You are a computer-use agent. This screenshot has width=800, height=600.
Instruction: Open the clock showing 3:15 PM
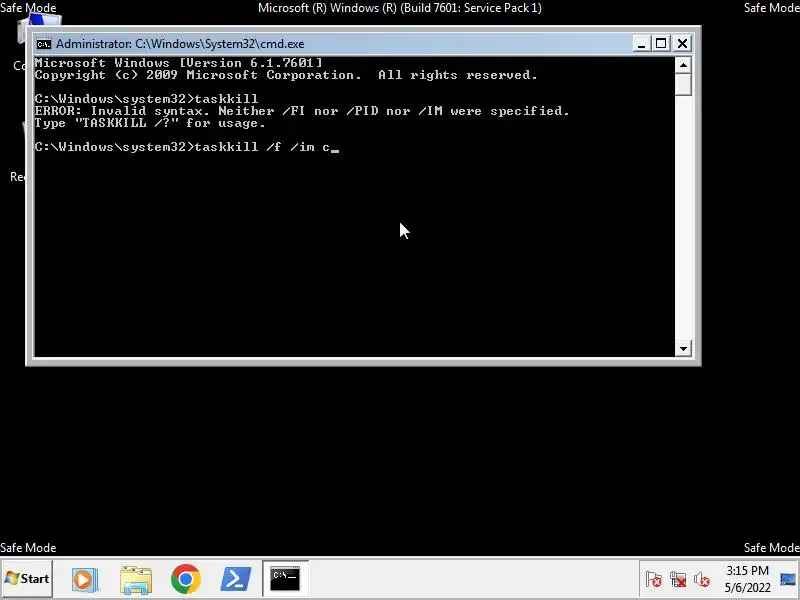(747, 579)
